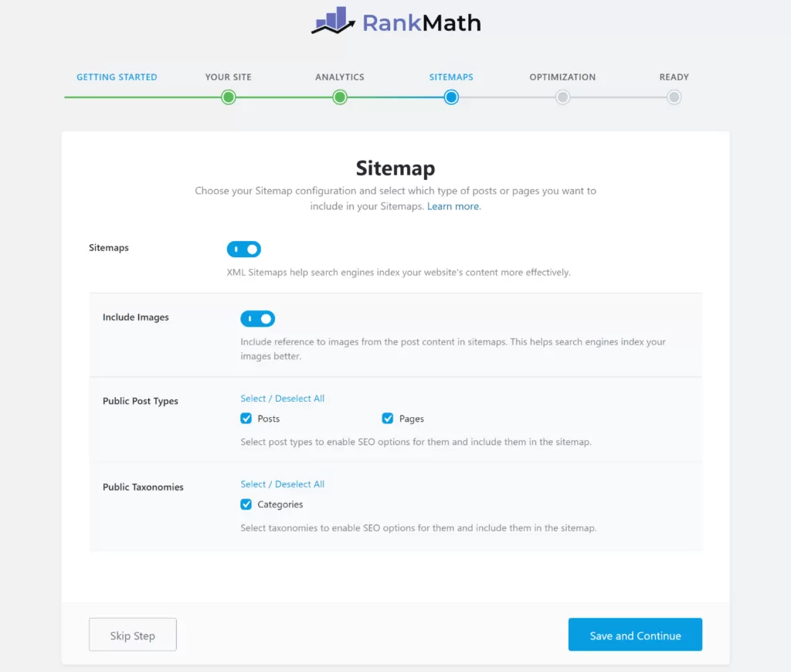Click the Public Post Types label
791x672 pixels.
141,401
